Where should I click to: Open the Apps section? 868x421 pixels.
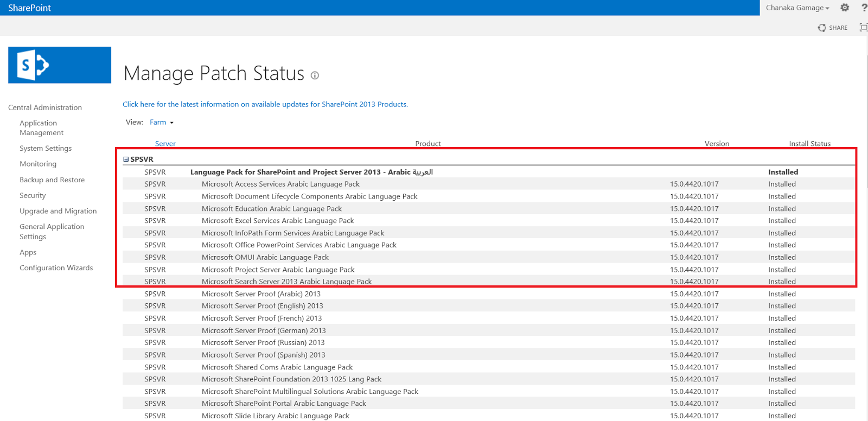pos(28,252)
